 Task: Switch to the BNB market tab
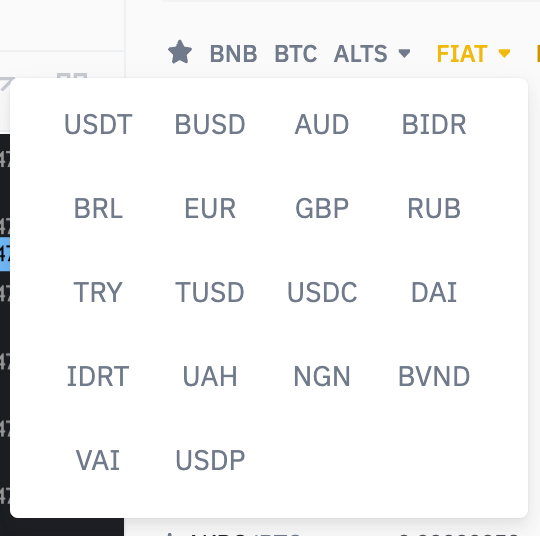233,54
